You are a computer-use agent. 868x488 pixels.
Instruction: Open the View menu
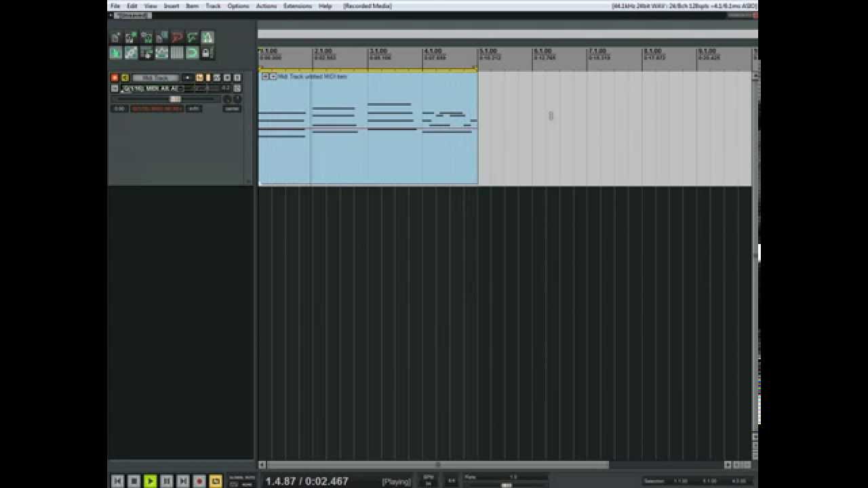coord(151,6)
